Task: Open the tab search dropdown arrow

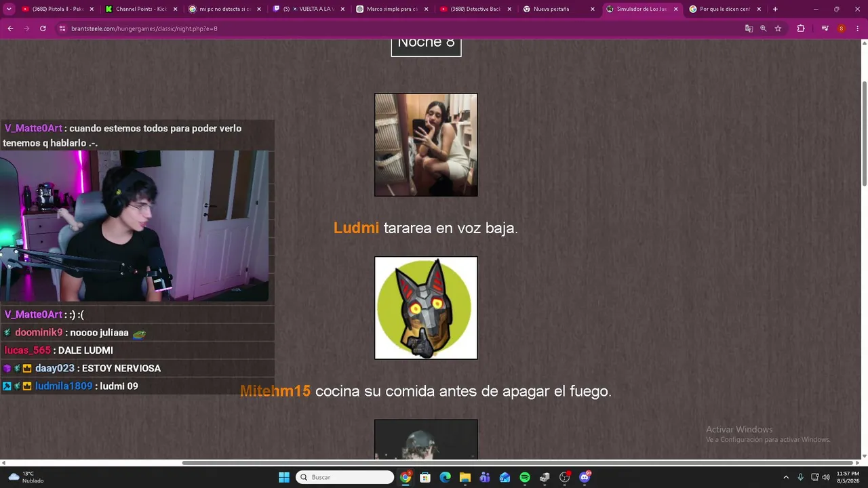Action: click(x=9, y=9)
